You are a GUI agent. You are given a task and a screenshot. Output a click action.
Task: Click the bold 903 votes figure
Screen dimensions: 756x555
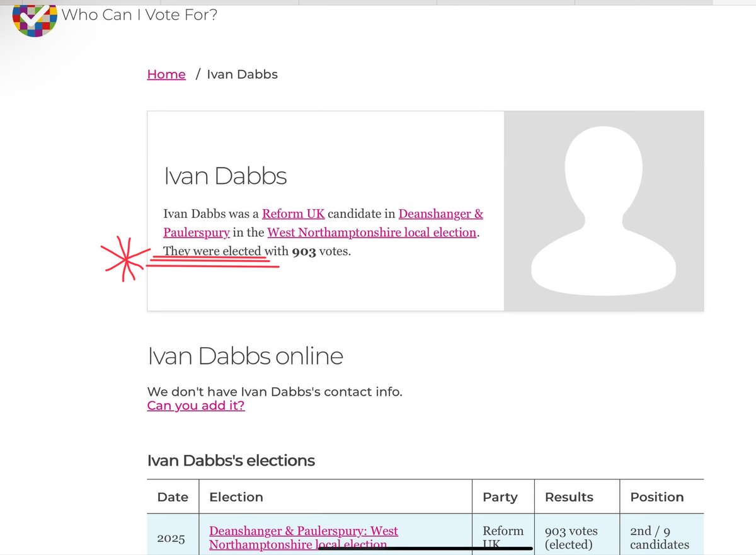coord(304,251)
